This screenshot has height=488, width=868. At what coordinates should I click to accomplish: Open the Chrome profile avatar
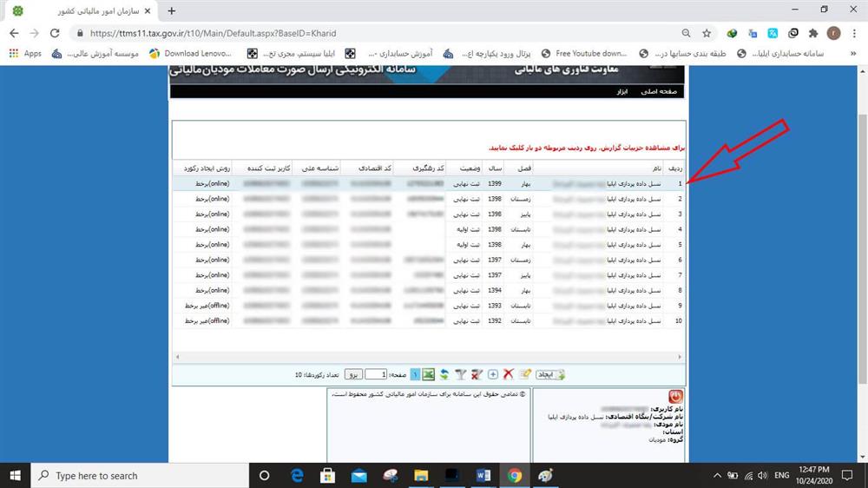pyautogui.click(x=833, y=33)
